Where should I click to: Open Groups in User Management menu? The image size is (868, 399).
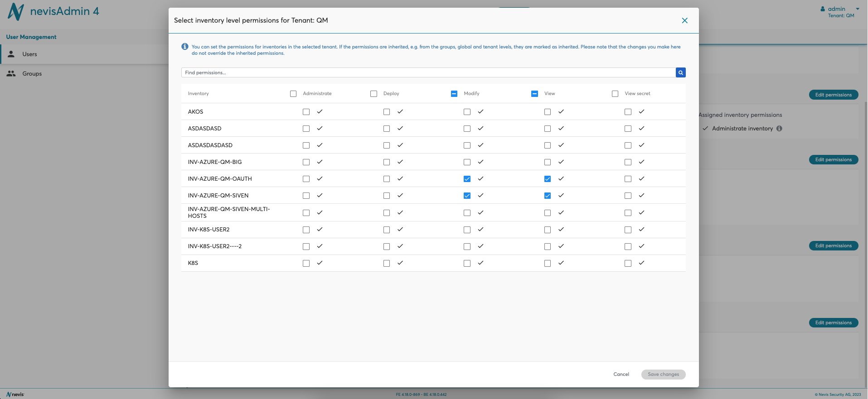coord(32,74)
